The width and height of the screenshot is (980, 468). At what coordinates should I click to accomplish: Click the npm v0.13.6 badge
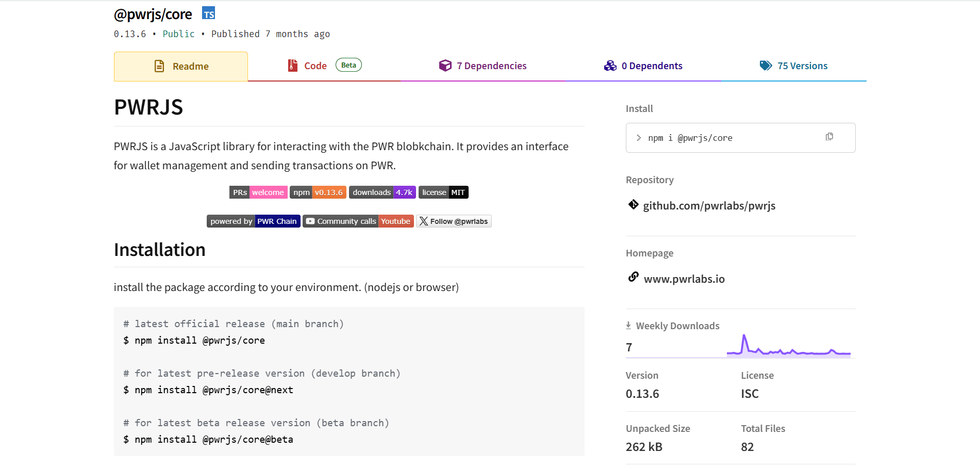click(318, 192)
